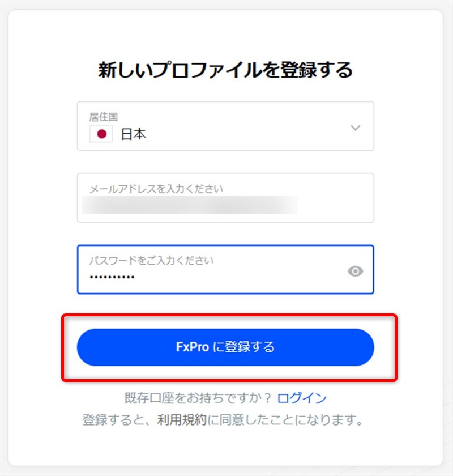Click the メールアドレス email input field
This screenshot has width=453, height=476.
pyautogui.click(x=225, y=197)
